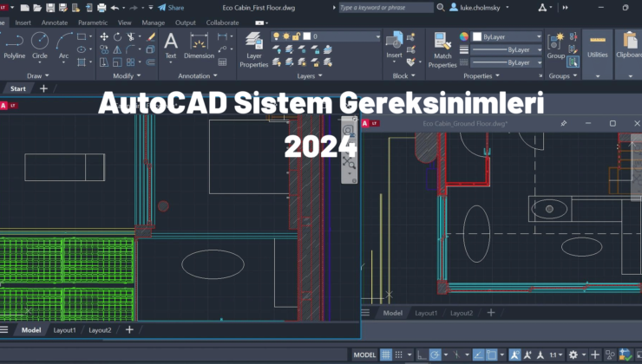Select the Text annotation tool
The width and height of the screenshot is (642, 364).
(171, 46)
